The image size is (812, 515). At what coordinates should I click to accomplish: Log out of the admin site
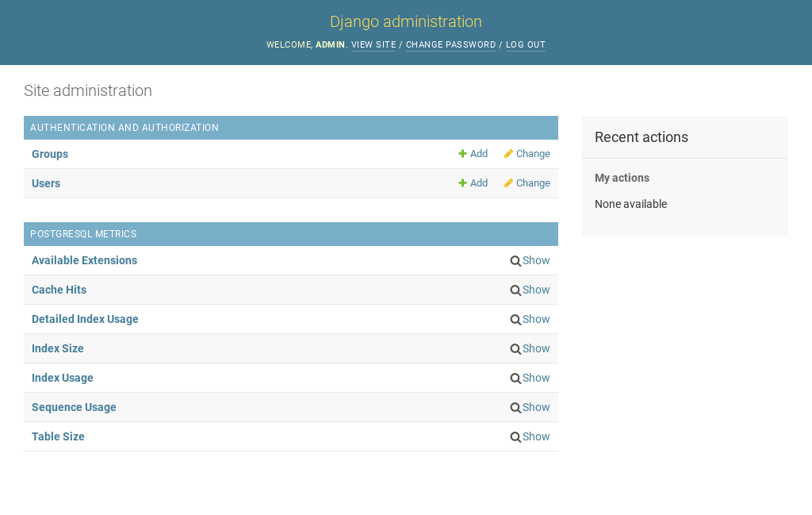[x=525, y=44]
